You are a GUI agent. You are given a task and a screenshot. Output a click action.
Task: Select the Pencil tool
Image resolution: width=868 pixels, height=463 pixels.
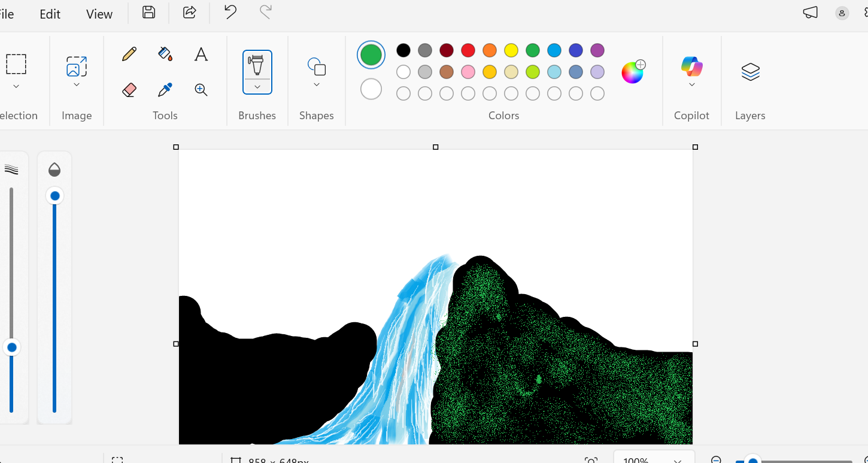coord(129,54)
